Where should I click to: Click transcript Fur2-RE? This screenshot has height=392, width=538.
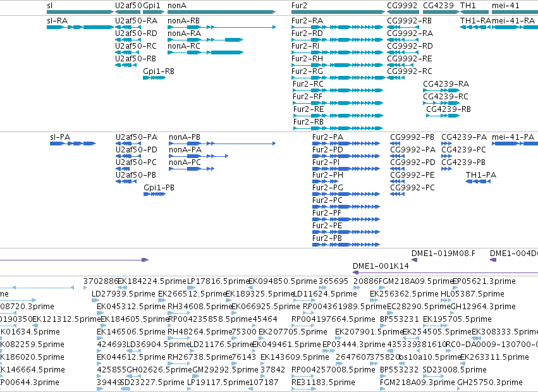(338, 116)
